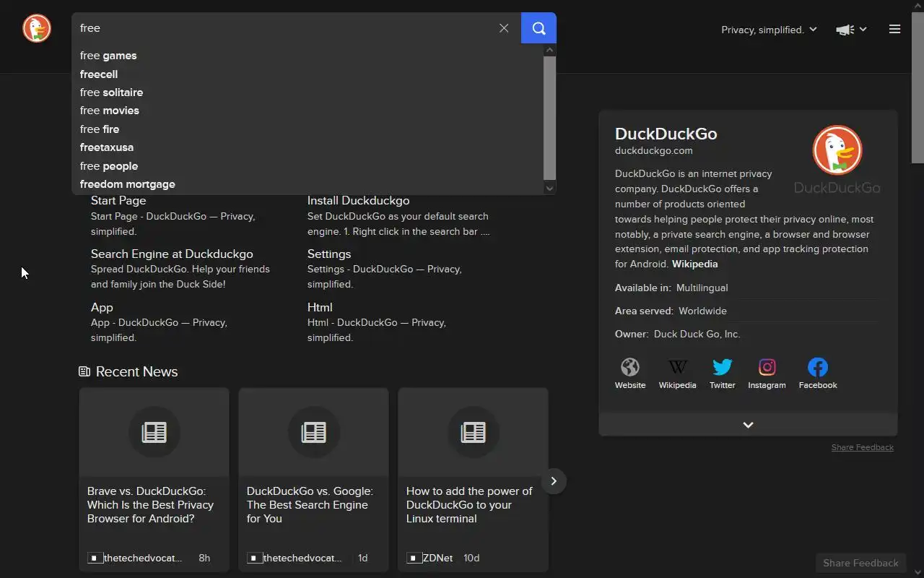Click suggestions list scroll-up arrow

(x=550, y=50)
